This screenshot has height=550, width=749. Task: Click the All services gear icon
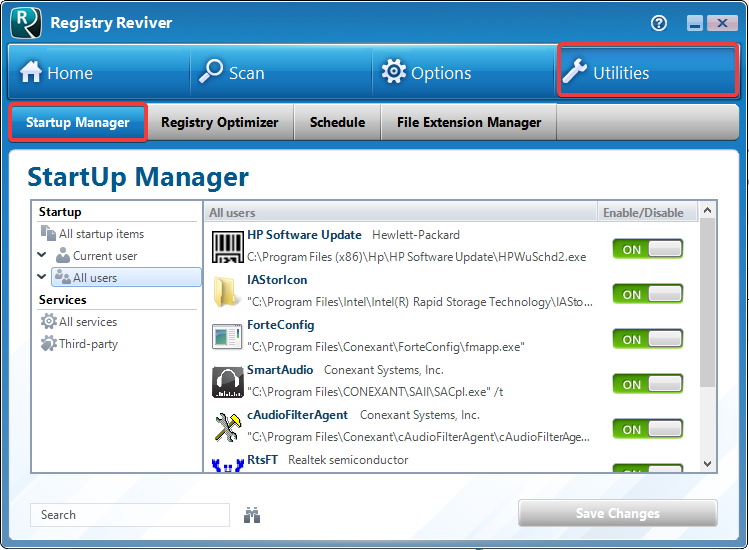[x=48, y=322]
